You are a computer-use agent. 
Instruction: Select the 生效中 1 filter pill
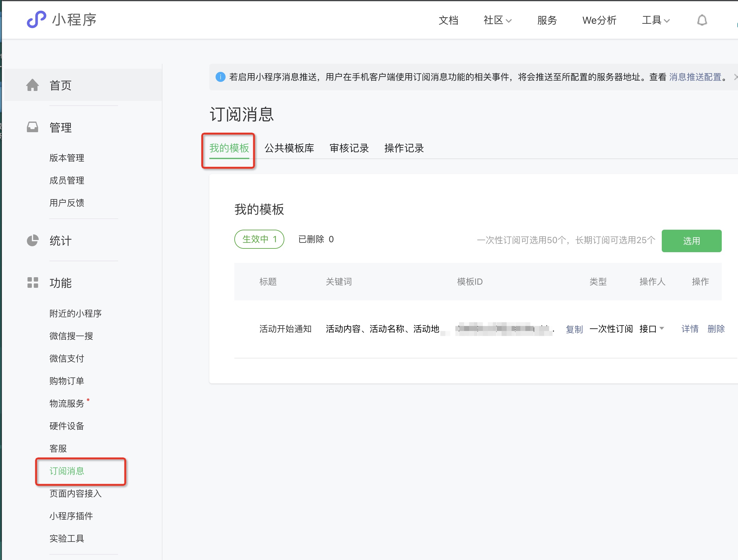[x=259, y=239]
